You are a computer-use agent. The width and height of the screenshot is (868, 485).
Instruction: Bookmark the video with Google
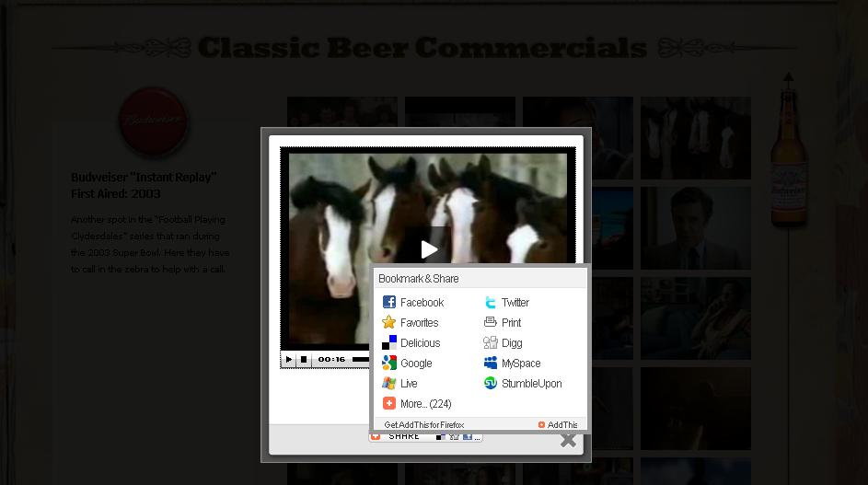(408, 364)
